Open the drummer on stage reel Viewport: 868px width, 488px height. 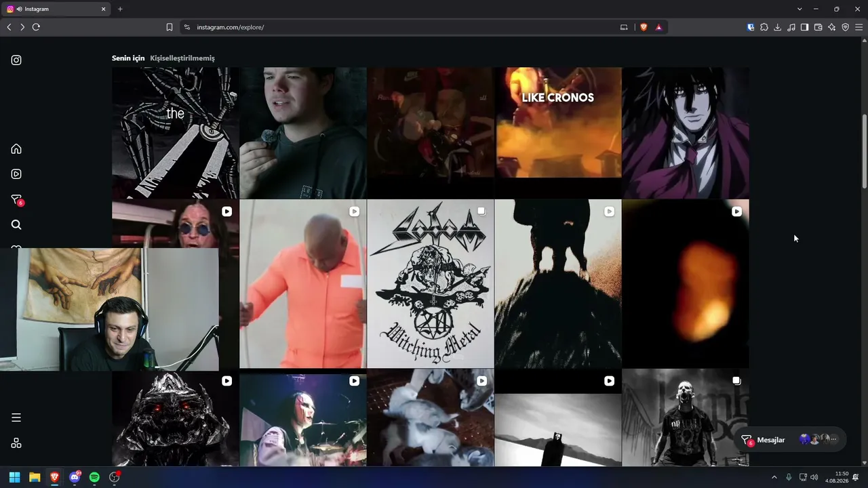tap(303, 418)
